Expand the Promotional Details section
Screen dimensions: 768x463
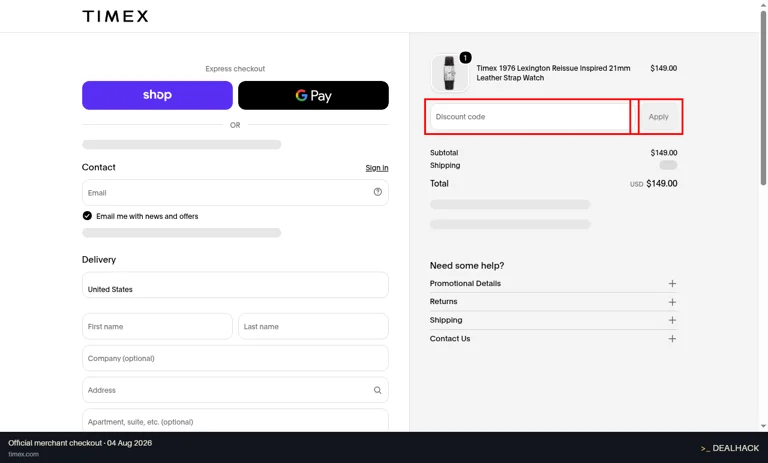click(x=553, y=284)
